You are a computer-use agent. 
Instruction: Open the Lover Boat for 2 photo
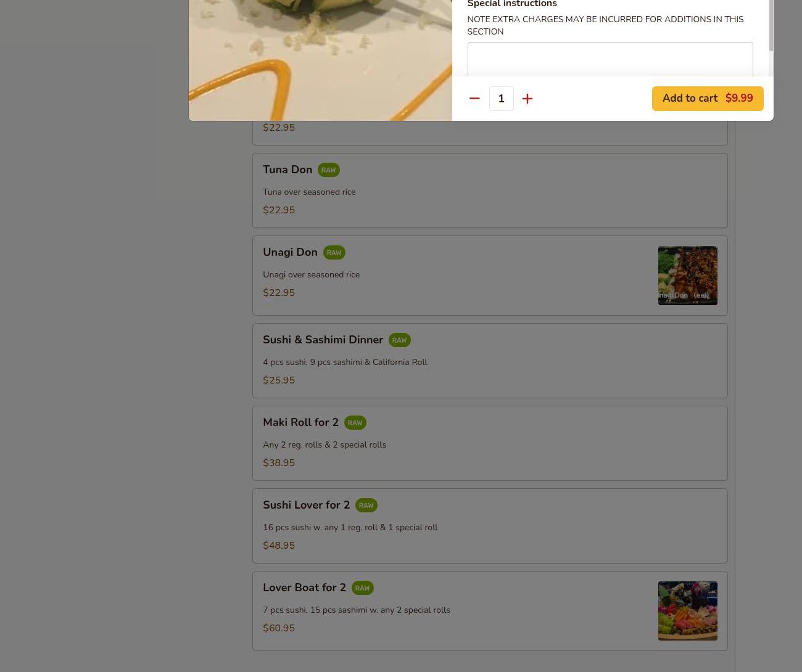(687, 611)
